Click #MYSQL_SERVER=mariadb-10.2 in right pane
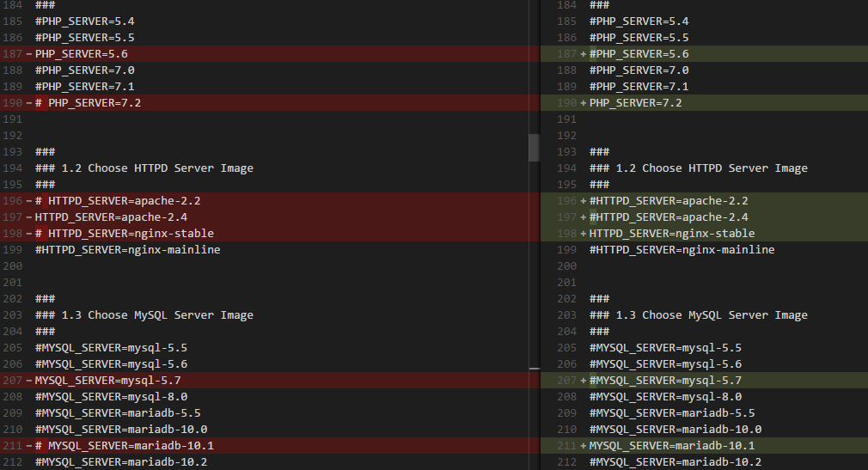The width and height of the screenshot is (868, 470). (675, 462)
